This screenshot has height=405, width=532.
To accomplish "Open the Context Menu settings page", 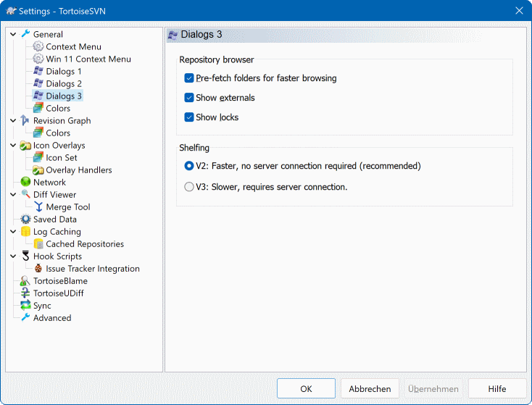I will tap(74, 46).
